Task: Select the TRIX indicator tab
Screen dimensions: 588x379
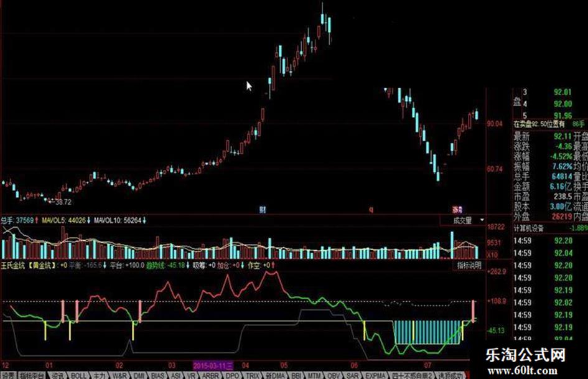Action: [x=253, y=375]
